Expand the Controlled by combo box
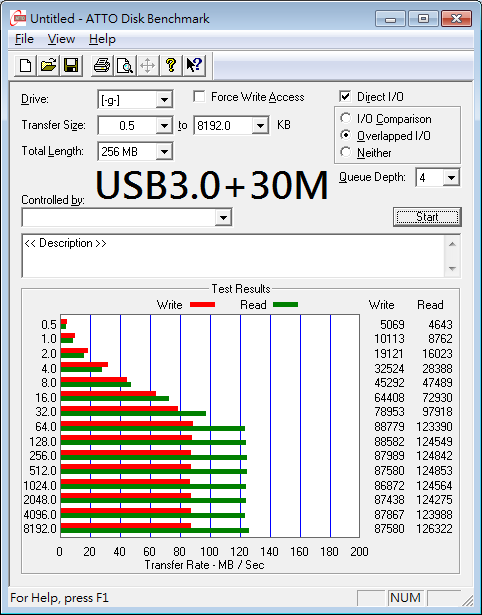482x615 pixels. tap(223, 217)
